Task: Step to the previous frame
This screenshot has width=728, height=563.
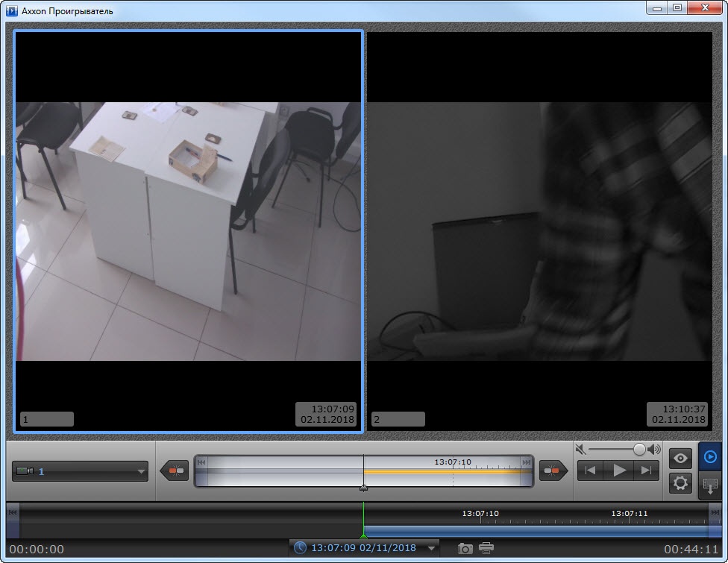Action: pyautogui.click(x=590, y=471)
